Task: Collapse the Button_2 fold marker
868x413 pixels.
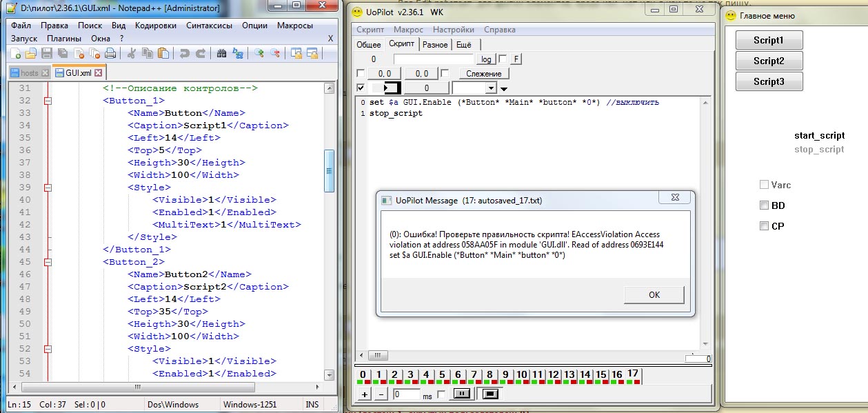Action: point(48,262)
